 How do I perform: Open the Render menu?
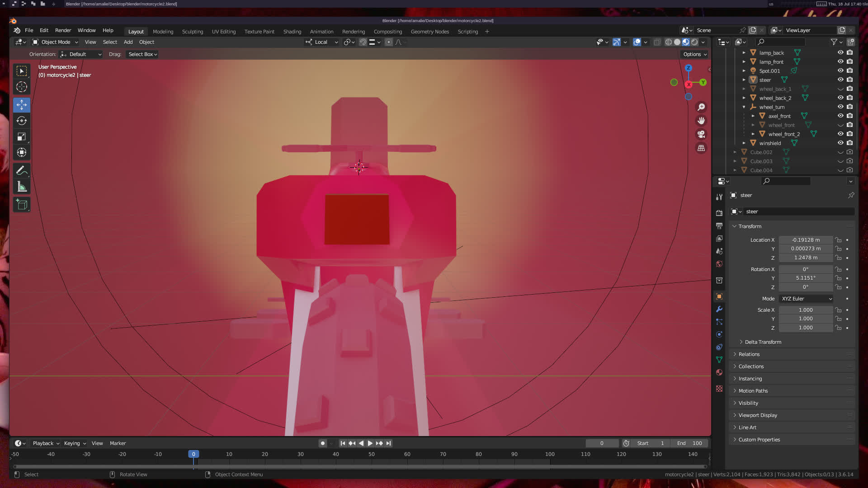tap(63, 30)
